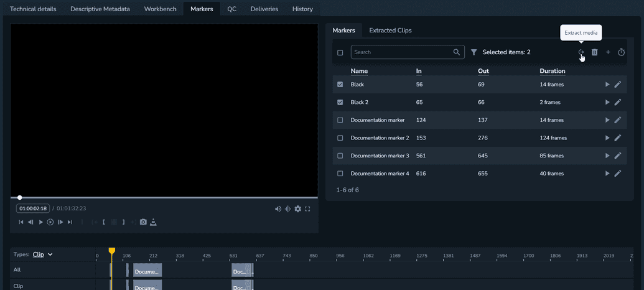This screenshot has height=290, width=644.
Task: Mute the player volume speaker icon
Action: pos(278,209)
